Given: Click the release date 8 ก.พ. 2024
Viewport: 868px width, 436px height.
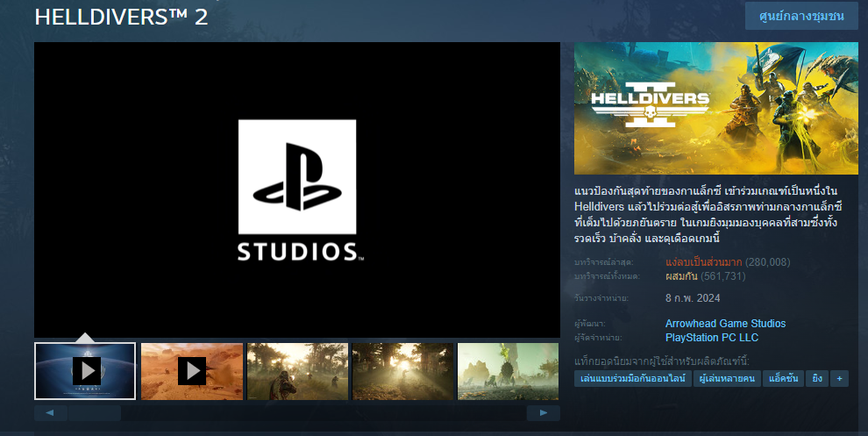Looking at the screenshot, I should coord(693,298).
